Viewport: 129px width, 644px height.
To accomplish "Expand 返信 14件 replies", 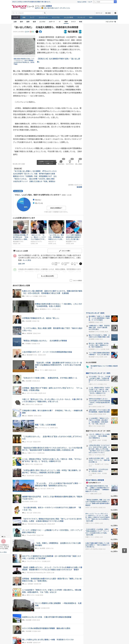I will point(21,264).
